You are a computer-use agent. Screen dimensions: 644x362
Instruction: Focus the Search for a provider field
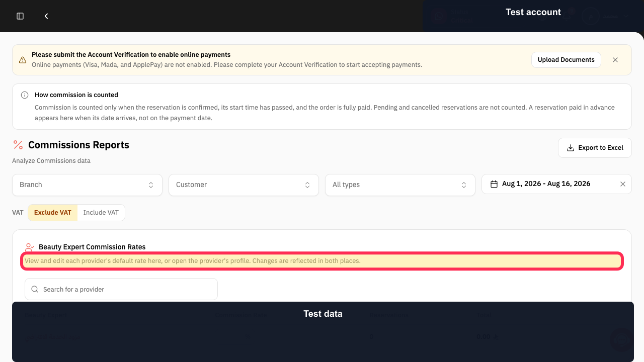pyautogui.click(x=121, y=289)
